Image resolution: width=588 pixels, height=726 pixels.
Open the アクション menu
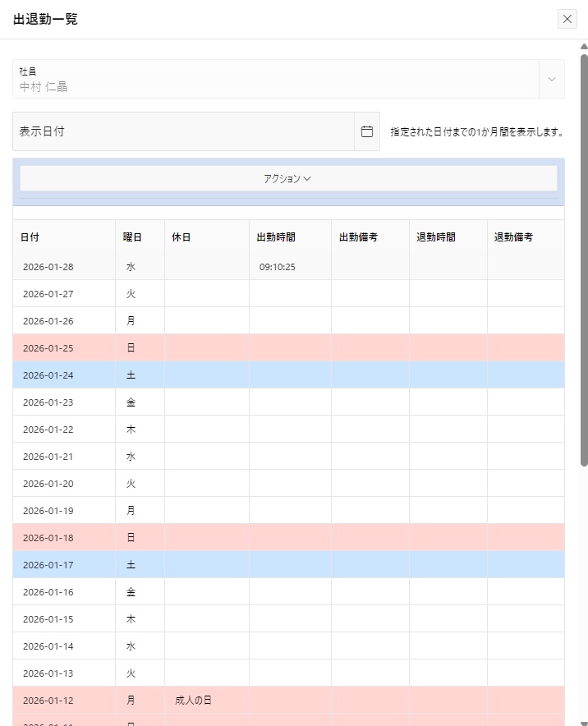(287, 178)
